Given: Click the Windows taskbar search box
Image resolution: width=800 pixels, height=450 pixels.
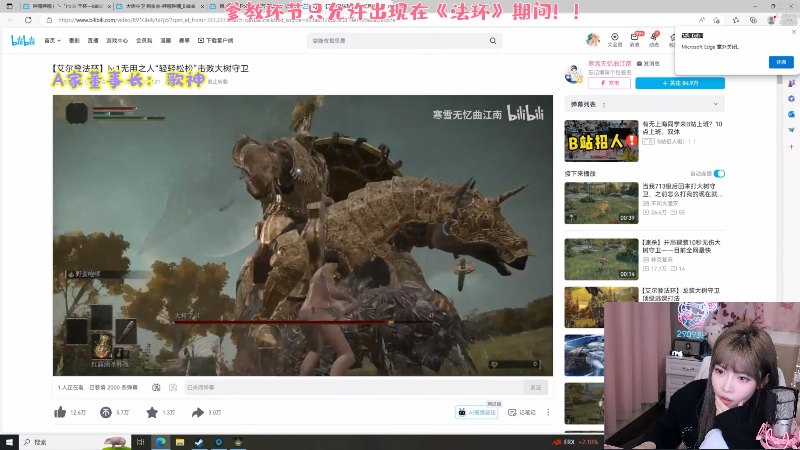Looking at the screenshot, I should pyautogui.click(x=74, y=442).
